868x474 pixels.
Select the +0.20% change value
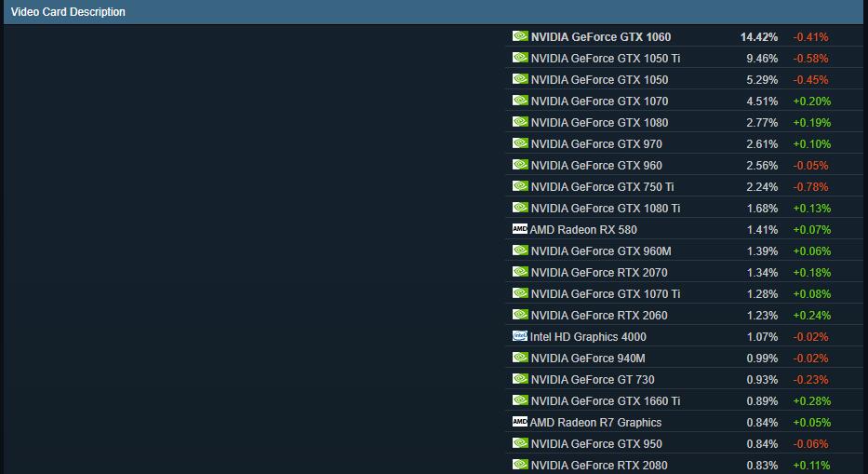[x=811, y=102]
